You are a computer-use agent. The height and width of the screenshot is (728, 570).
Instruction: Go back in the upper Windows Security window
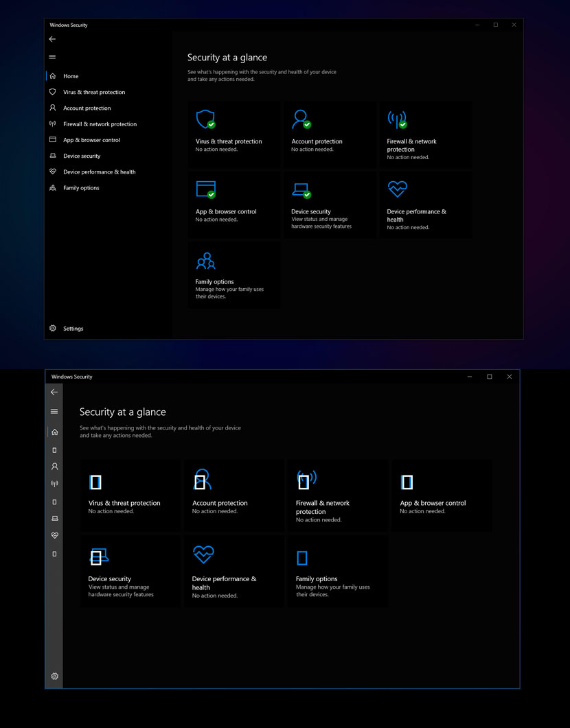[x=52, y=39]
